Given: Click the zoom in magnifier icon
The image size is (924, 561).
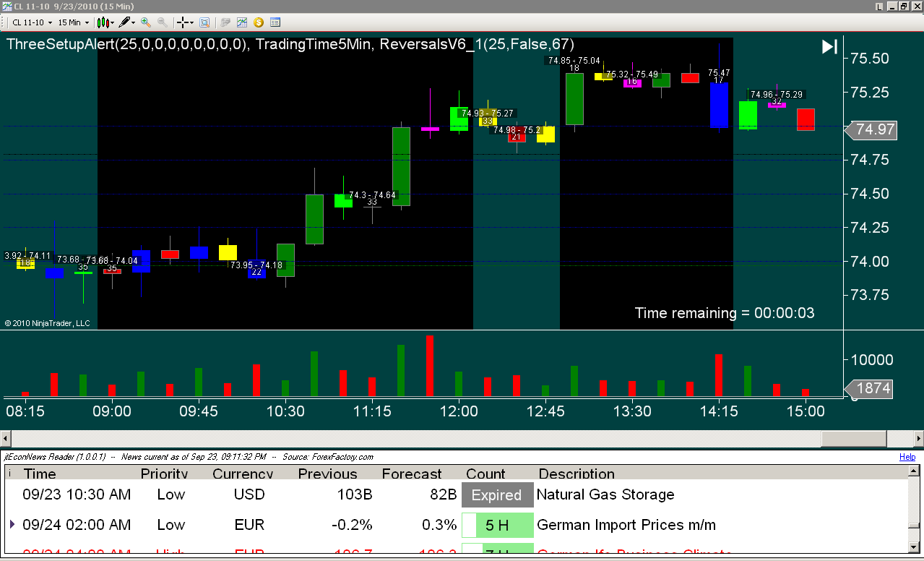Looking at the screenshot, I should 146,22.
